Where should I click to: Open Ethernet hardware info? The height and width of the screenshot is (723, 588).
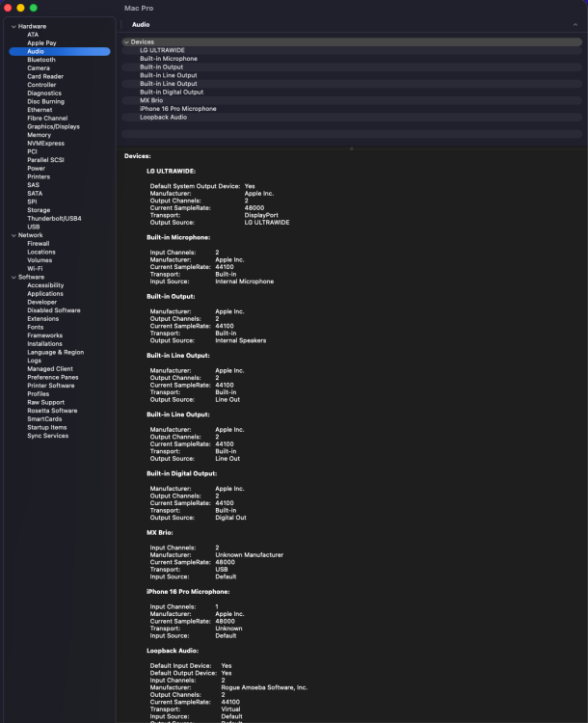(x=40, y=110)
